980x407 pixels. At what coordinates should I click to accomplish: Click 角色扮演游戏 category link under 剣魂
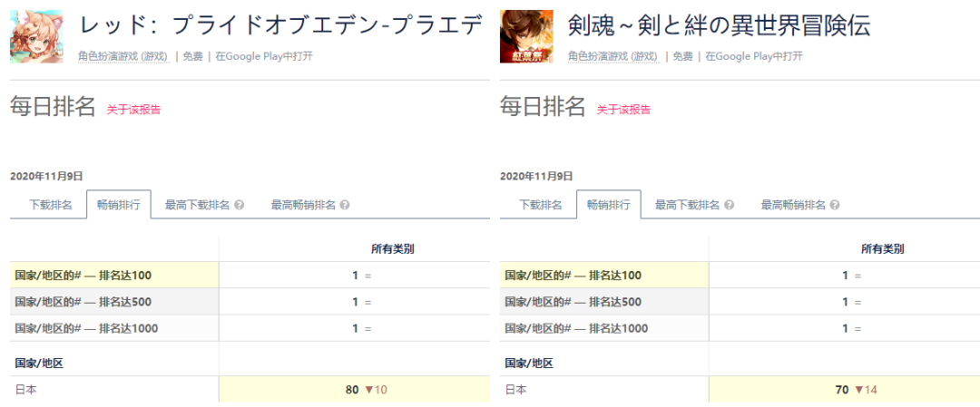click(614, 56)
